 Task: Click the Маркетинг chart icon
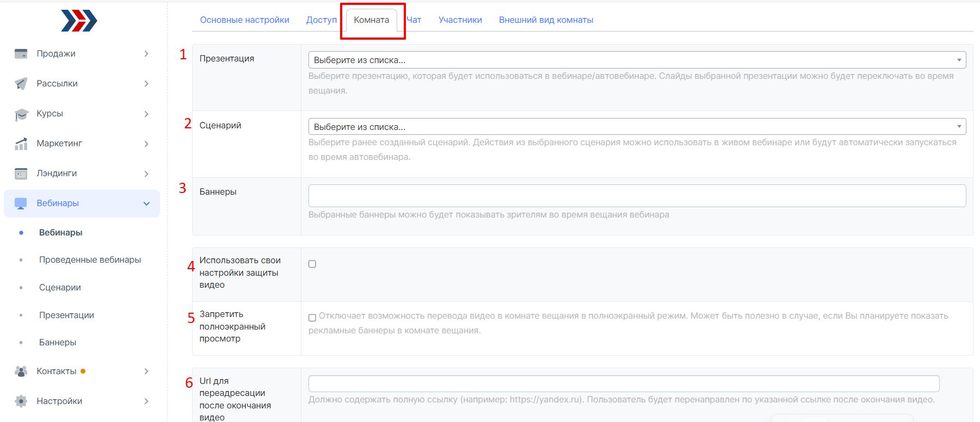(21, 144)
